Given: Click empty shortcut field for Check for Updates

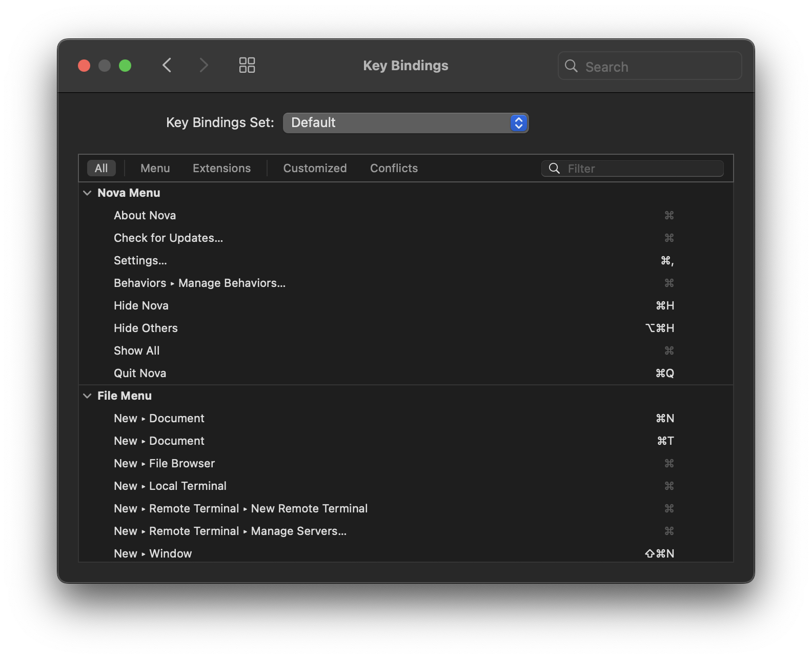Looking at the screenshot, I should tap(669, 238).
